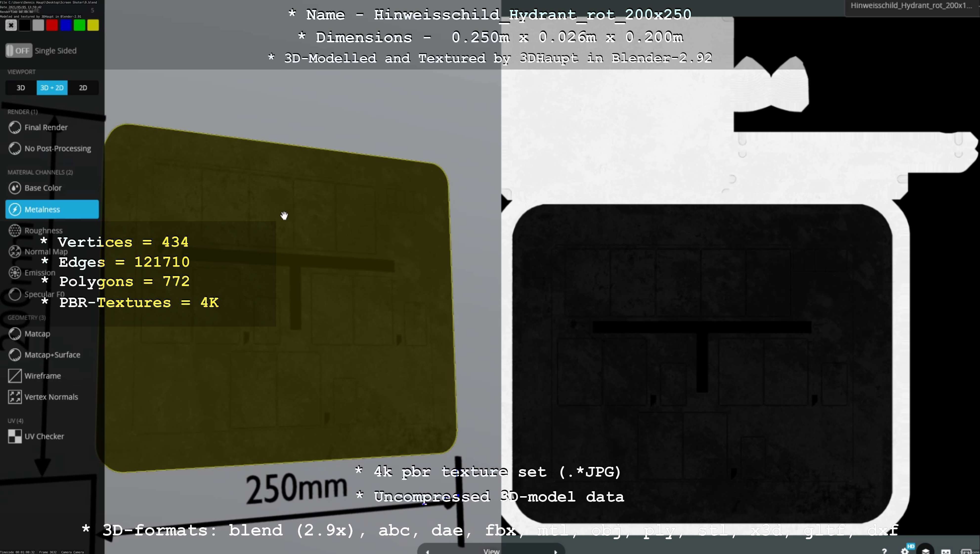Enable Wireframe geometry display
The width and height of the screenshot is (980, 554).
point(42,376)
